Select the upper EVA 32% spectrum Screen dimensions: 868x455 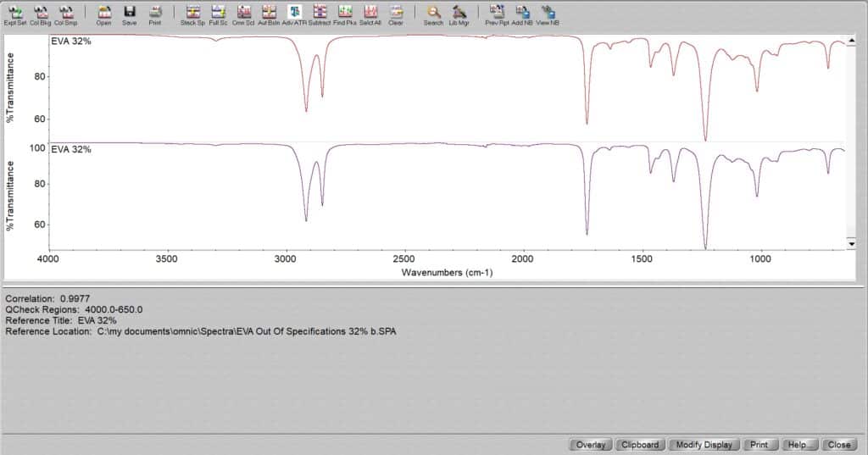coord(71,42)
